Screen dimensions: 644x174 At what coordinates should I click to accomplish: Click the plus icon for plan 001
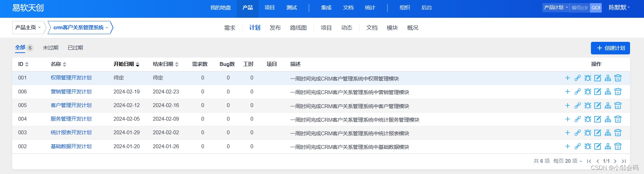click(x=568, y=78)
